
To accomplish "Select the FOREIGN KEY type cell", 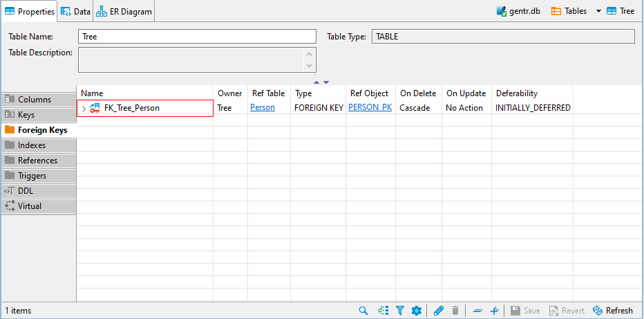I will pos(319,108).
